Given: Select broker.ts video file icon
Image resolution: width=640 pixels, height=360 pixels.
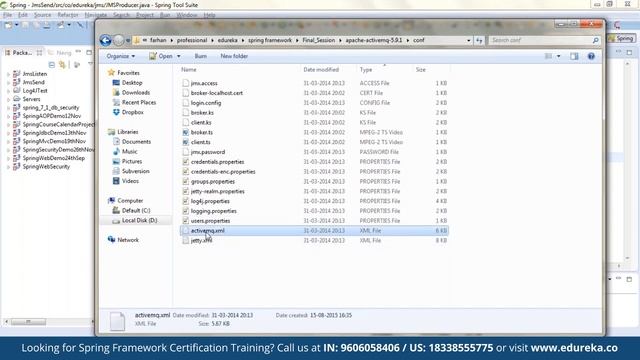Looking at the screenshot, I should coord(185,132).
